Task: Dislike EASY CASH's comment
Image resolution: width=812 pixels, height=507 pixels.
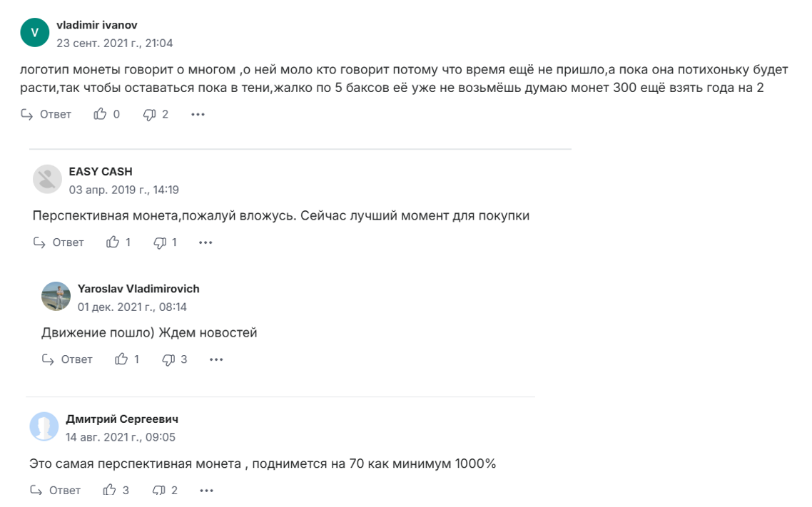Action: pyautogui.click(x=160, y=242)
